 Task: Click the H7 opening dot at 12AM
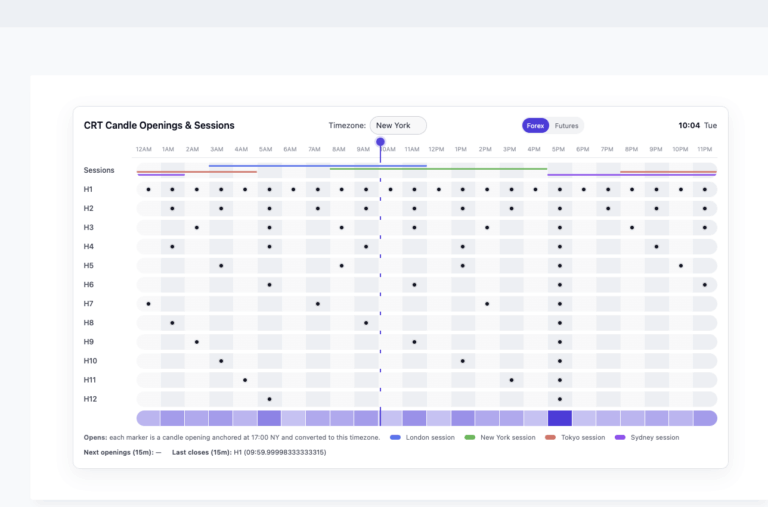pos(148,304)
